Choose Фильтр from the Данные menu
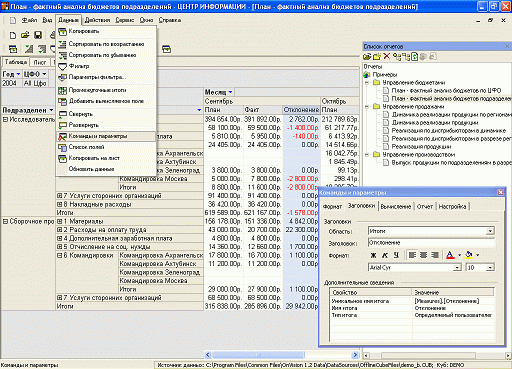512x369 pixels. (79, 66)
